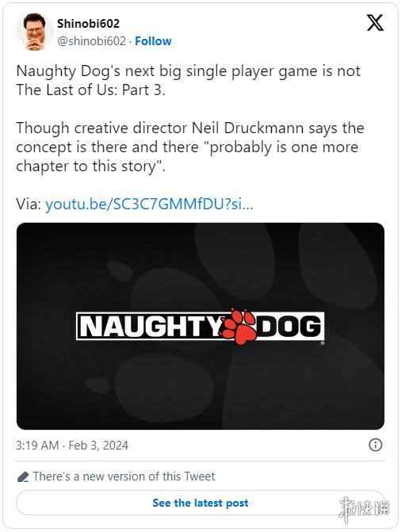Click the NAUGHTY wordmark in the image
This screenshot has height=532, width=401.
pos(151,326)
